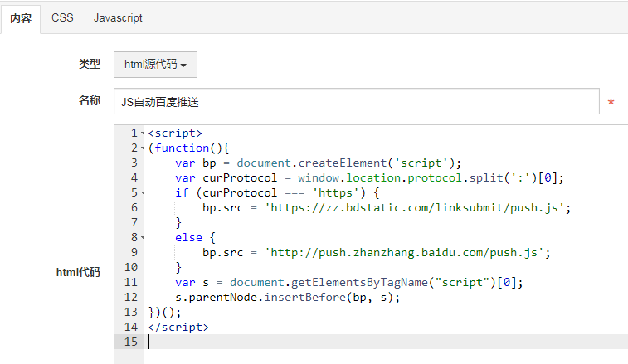Click 'curProtocol' variable on line 4
628x364 pixels.
(240, 177)
